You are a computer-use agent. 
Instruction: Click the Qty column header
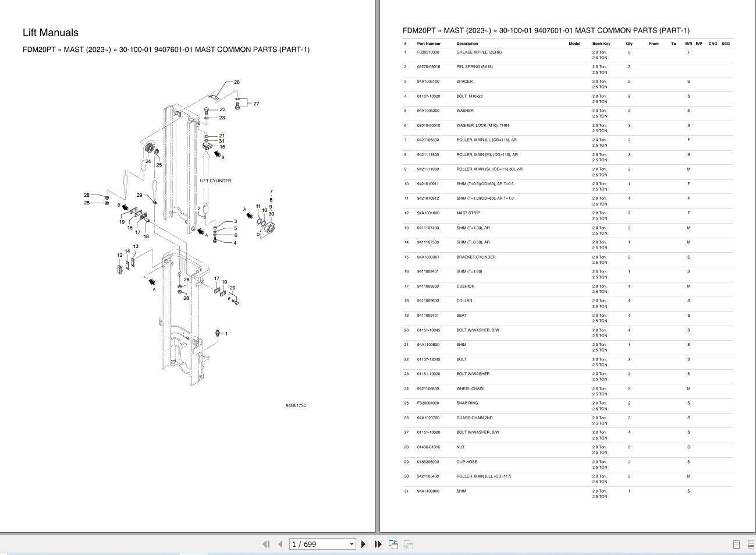(628, 43)
